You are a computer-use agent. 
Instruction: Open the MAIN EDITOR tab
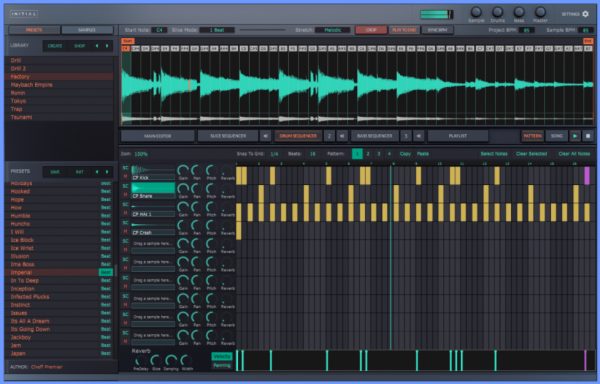point(158,136)
